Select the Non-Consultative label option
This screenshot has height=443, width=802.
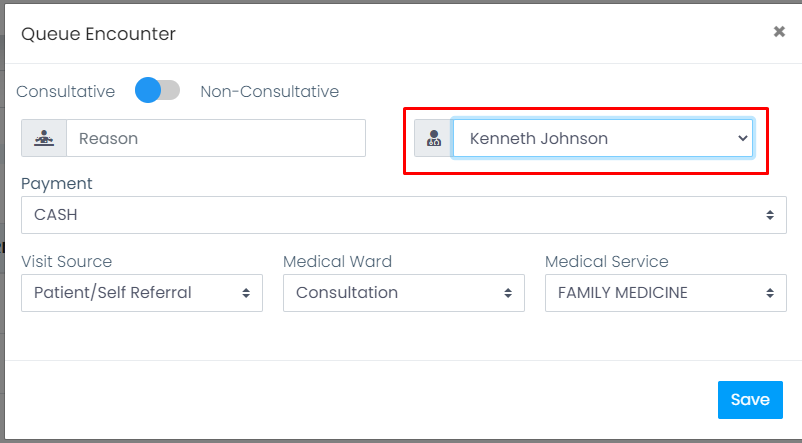(x=270, y=92)
